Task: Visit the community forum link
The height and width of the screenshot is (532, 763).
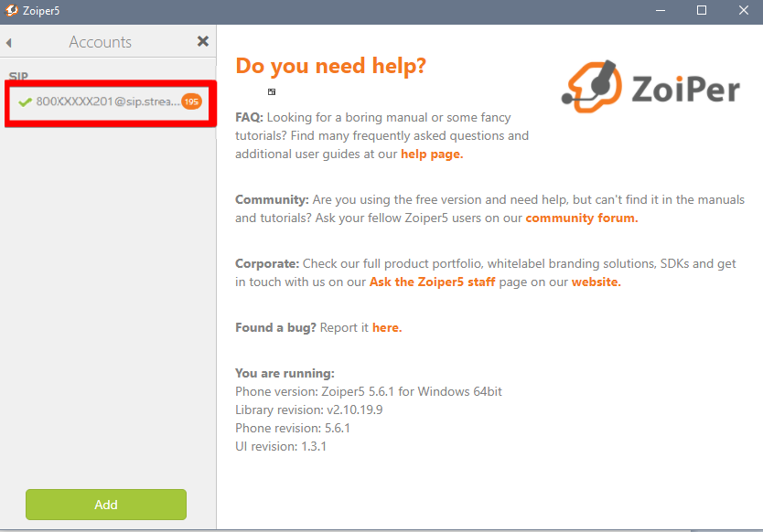Action: (581, 218)
